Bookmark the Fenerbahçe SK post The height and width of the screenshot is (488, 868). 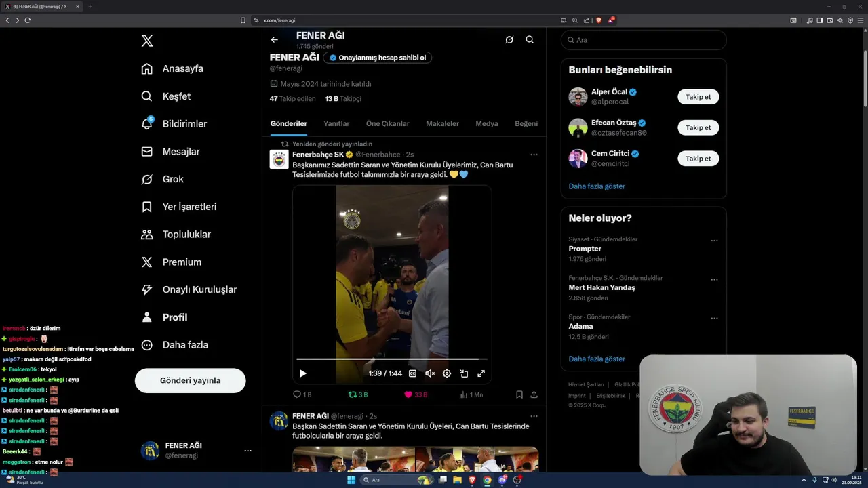coord(519,394)
